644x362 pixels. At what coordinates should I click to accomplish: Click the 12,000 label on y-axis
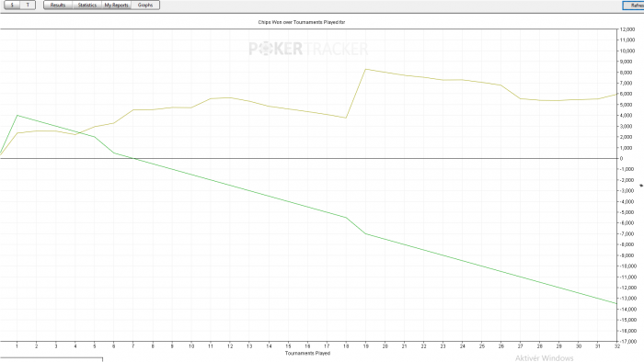(627, 29)
